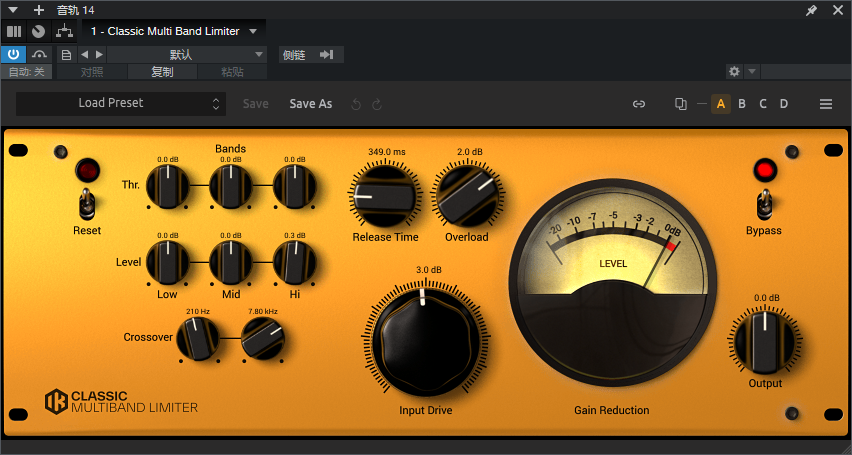Pin the plugin window with pushpin icon
Viewport: 852px width, 455px height.
point(811,10)
